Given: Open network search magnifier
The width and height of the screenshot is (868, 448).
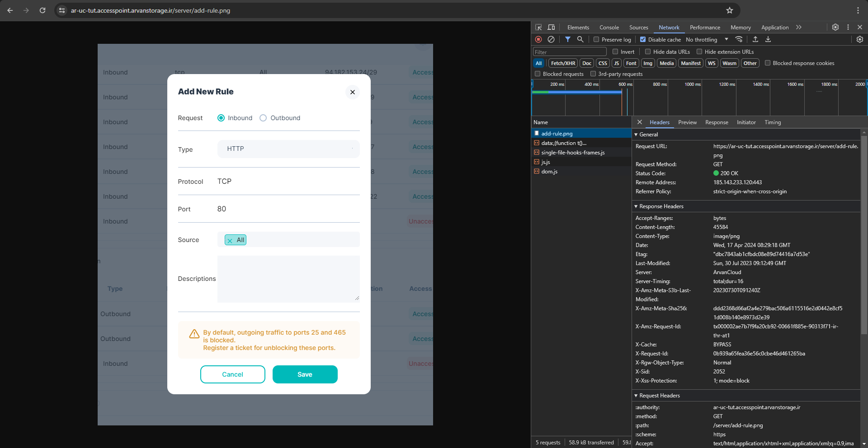Looking at the screenshot, I should [580, 39].
